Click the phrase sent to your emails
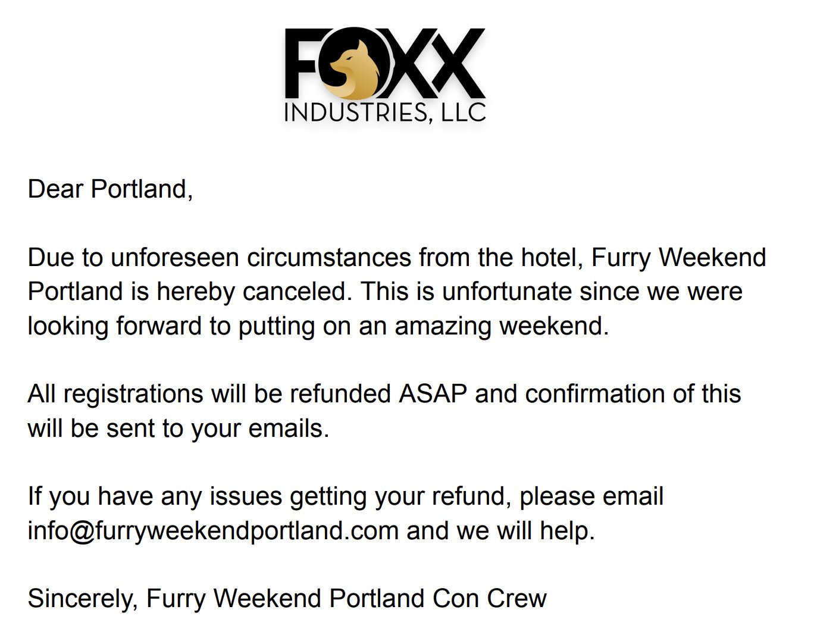 click(217, 429)
